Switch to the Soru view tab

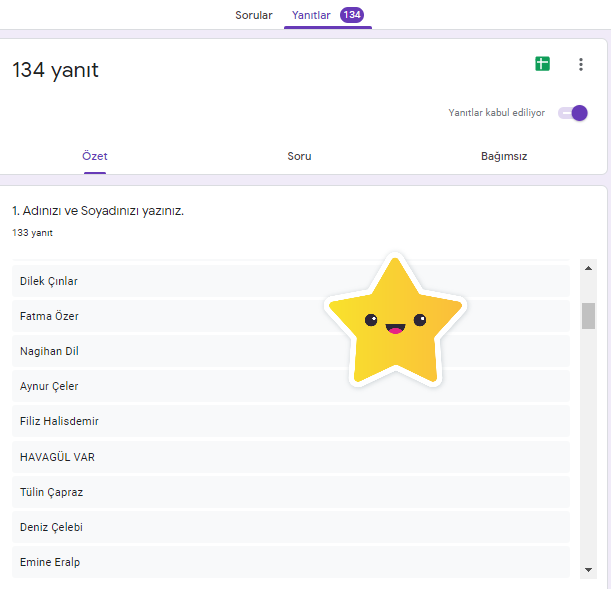pyautogui.click(x=299, y=156)
